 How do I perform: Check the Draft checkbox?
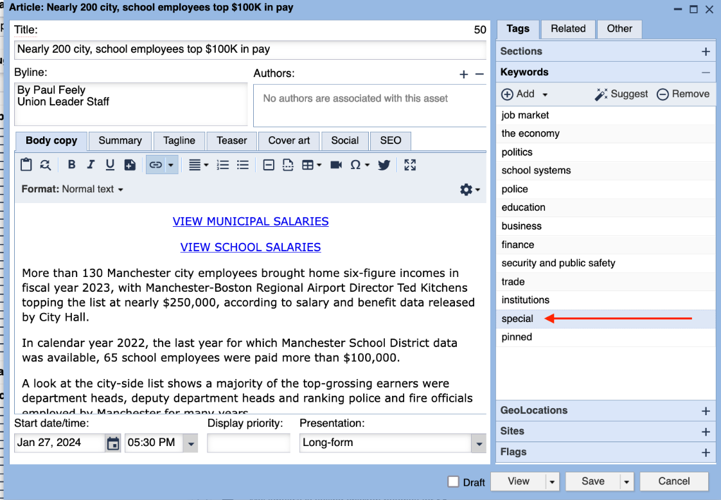click(x=453, y=482)
